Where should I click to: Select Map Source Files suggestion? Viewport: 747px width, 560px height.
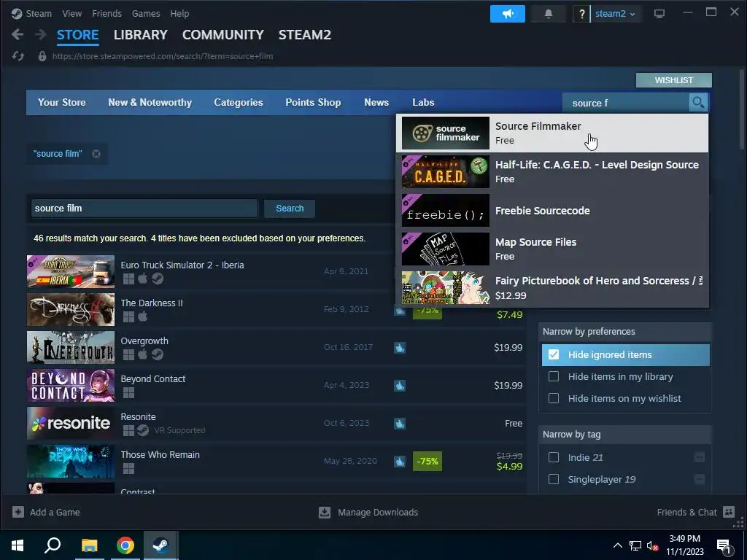point(552,249)
